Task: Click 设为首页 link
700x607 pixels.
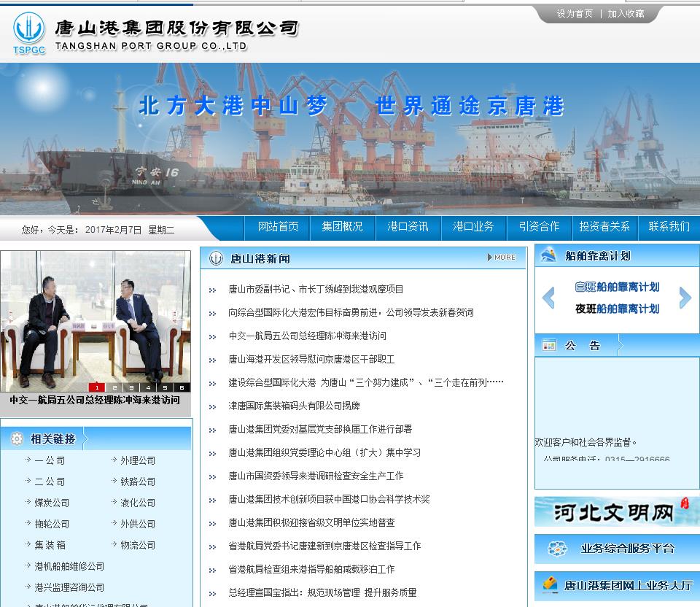Action: 575,14
